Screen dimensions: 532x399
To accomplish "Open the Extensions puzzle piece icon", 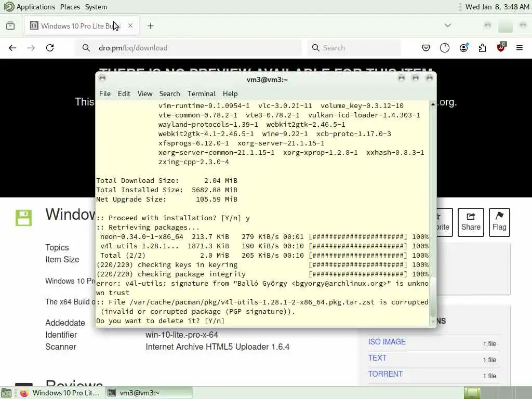I will coord(482,48).
